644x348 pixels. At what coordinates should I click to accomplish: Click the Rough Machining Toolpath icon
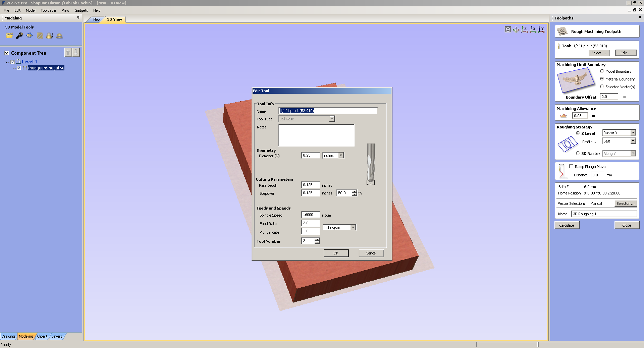(x=562, y=32)
